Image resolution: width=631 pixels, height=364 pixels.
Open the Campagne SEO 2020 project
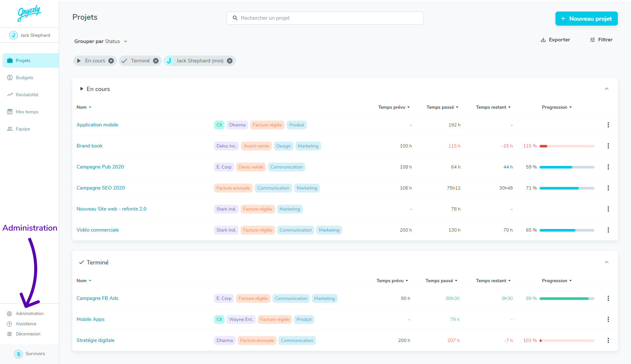pos(101,188)
